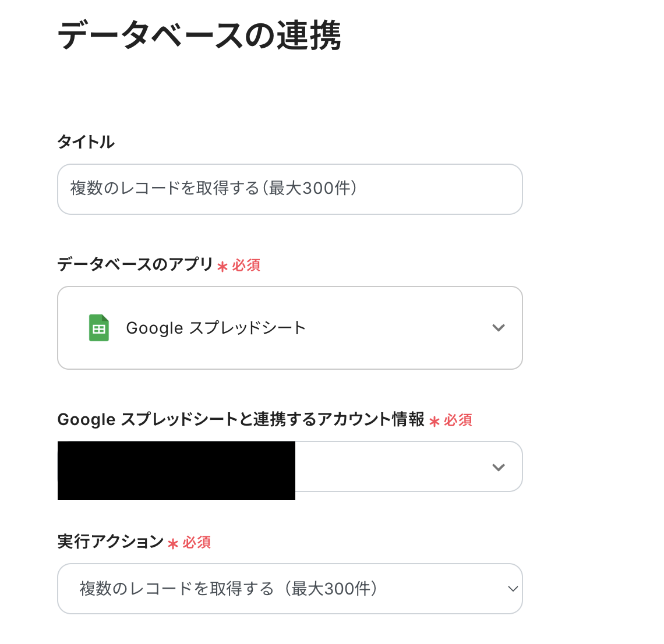Open the account selection dropdown arrow

pyautogui.click(x=498, y=467)
